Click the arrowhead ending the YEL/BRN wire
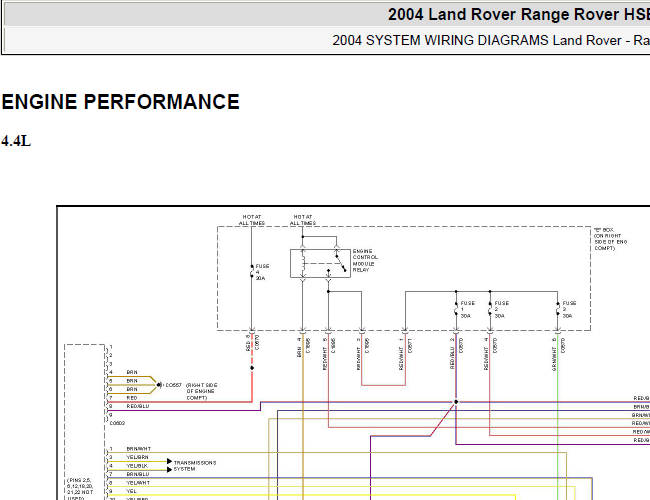 pyautogui.click(x=169, y=461)
